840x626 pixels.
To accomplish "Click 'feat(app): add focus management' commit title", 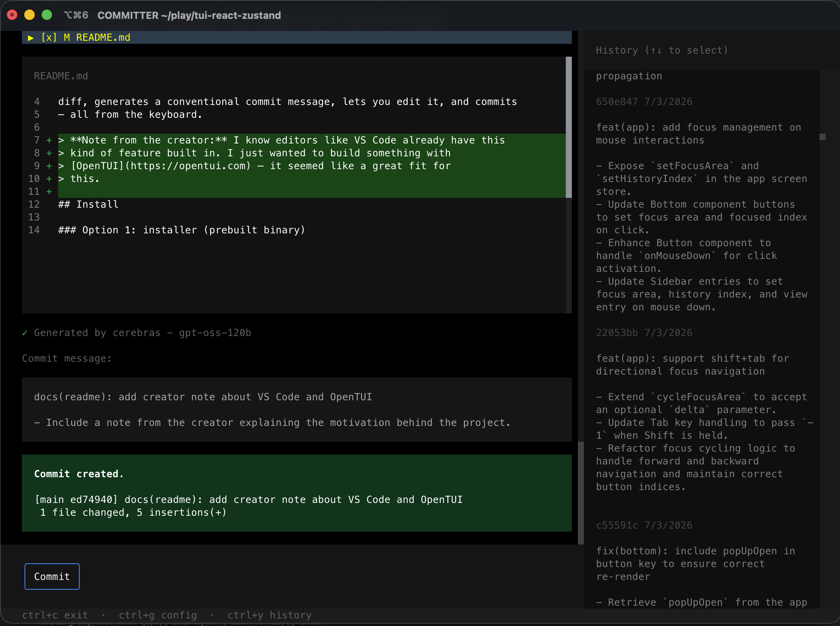I will 699,134.
